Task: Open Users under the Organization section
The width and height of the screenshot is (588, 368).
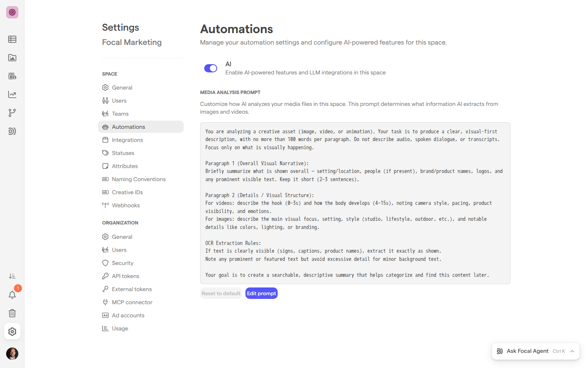Action: pyautogui.click(x=141, y=250)
